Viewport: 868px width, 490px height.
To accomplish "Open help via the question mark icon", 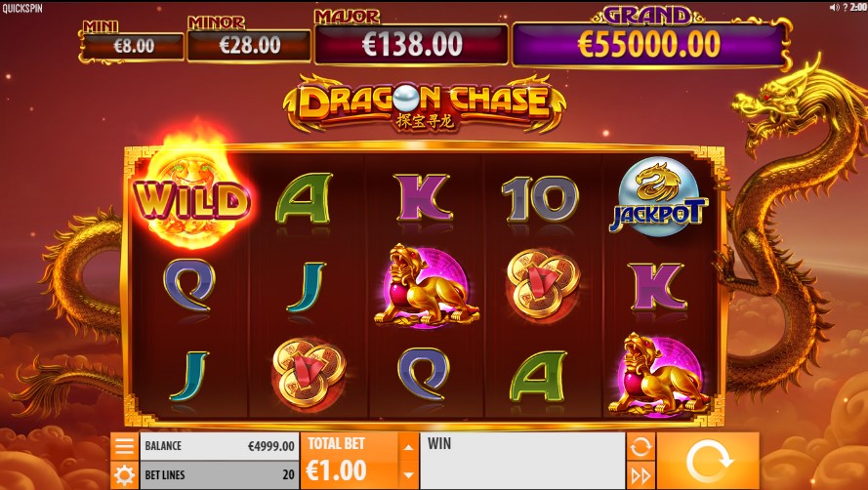I will click(845, 7).
